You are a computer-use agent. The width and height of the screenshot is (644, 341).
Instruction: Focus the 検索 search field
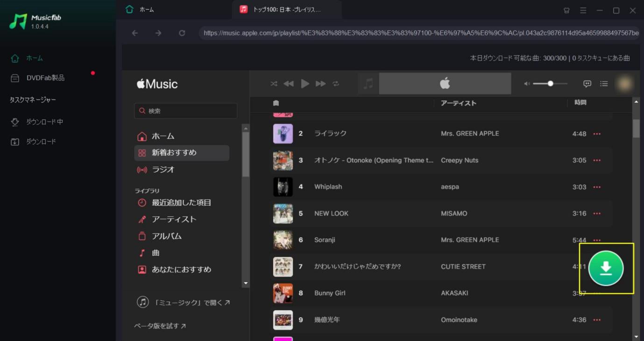tap(185, 111)
